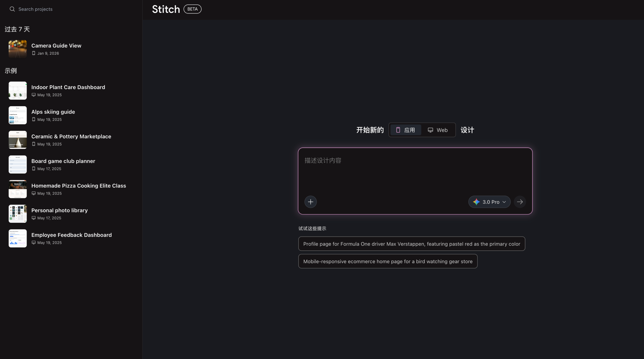Open the 3.0 Pro model dropdown
The image size is (644, 359).
(489, 202)
